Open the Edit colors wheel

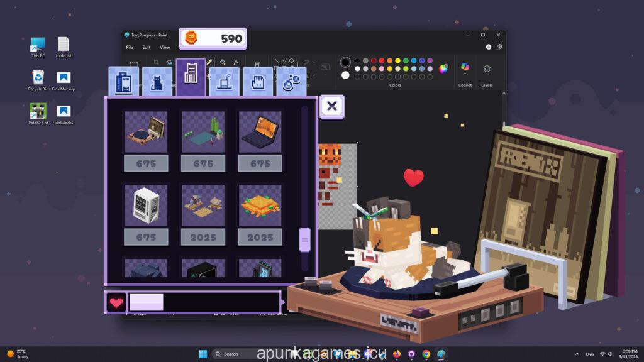[x=443, y=69]
